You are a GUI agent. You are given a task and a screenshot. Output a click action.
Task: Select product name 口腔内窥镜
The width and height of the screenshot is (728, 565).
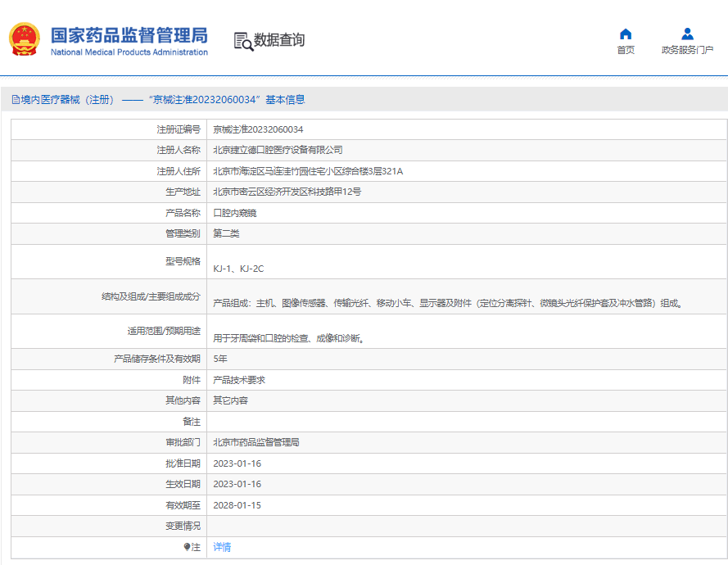[x=234, y=213]
